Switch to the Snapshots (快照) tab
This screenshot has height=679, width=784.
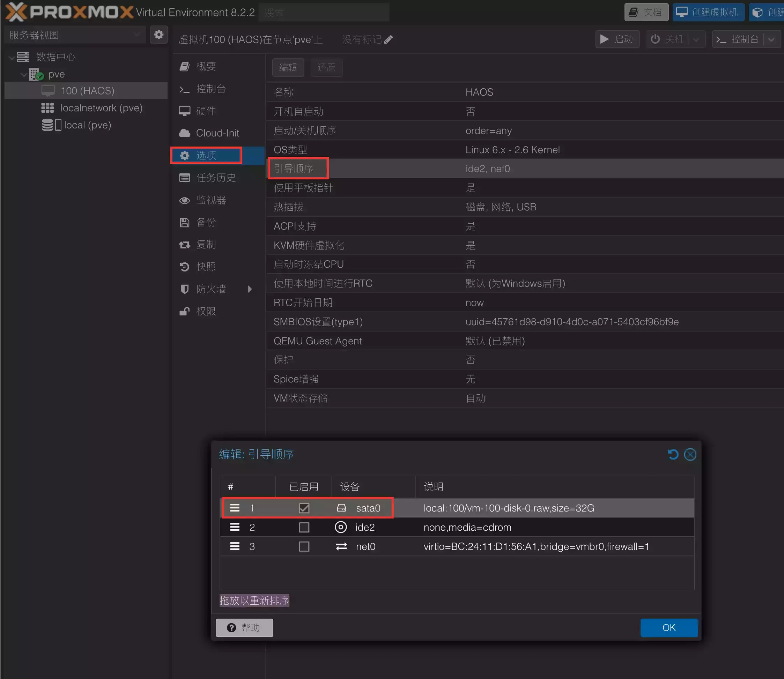pyautogui.click(x=206, y=267)
